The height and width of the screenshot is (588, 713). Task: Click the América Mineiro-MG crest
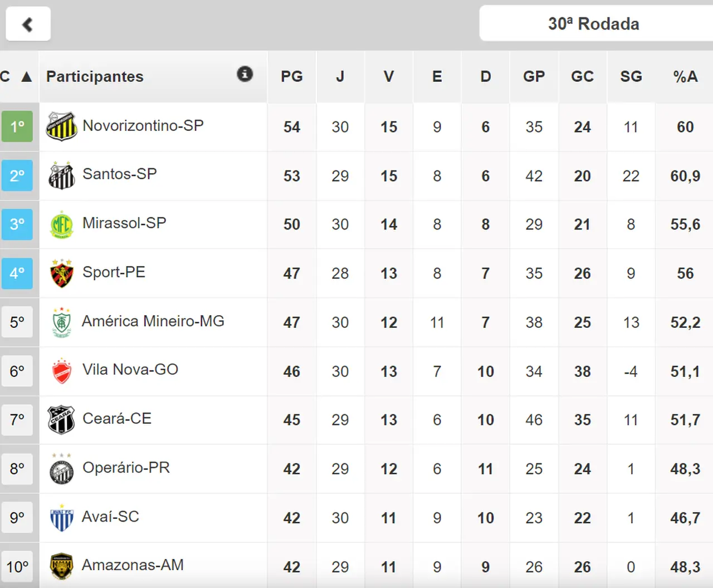tap(61, 322)
